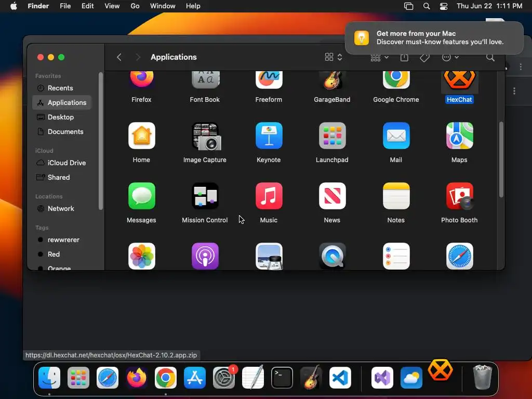Select the Red tag in sidebar
The image size is (532, 399).
[x=62, y=255]
